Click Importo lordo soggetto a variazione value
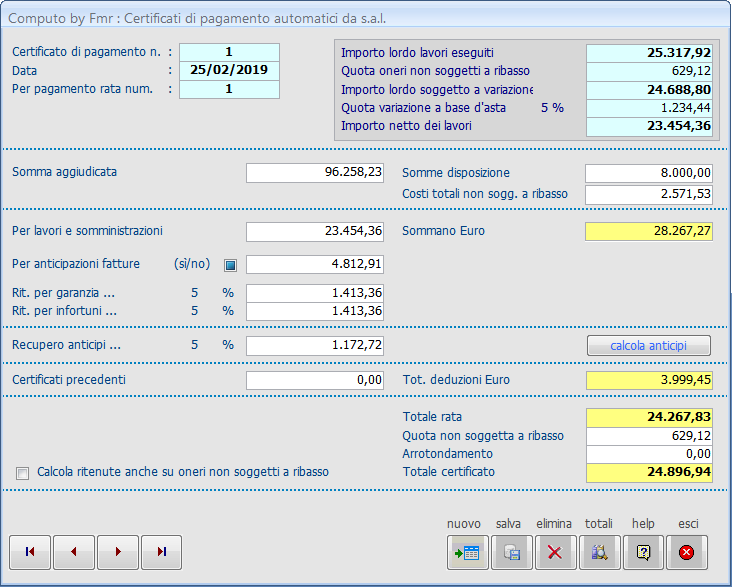The height and width of the screenshot is (587, 732). pos(649,90)
